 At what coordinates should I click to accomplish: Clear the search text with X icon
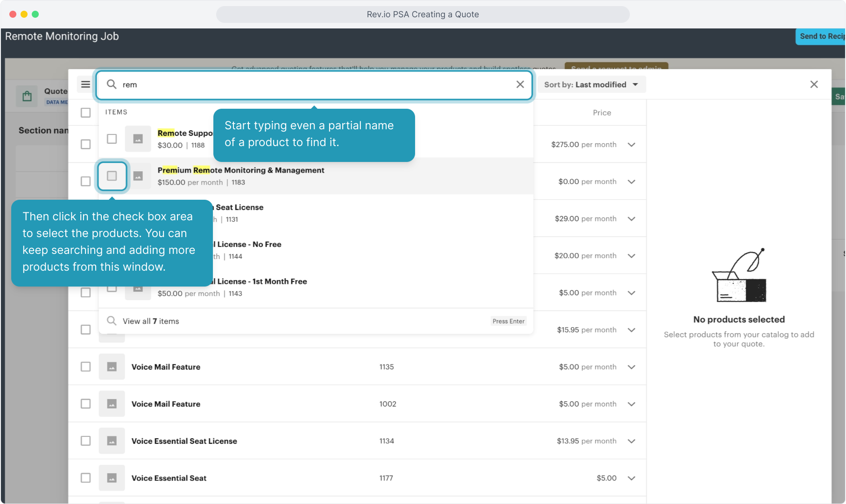click(520, 84)
